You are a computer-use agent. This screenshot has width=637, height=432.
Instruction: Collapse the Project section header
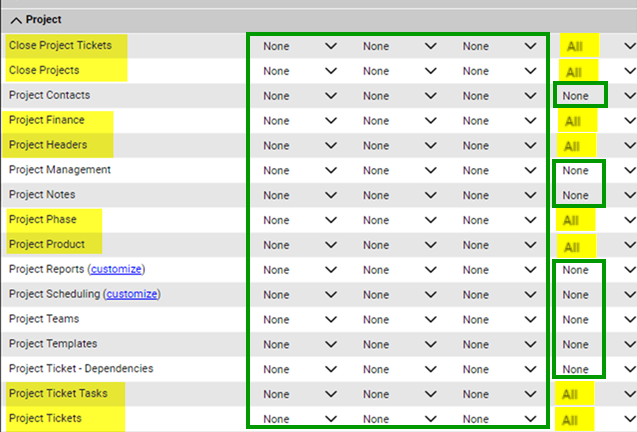pyautogui.click(x=16, y=19)
